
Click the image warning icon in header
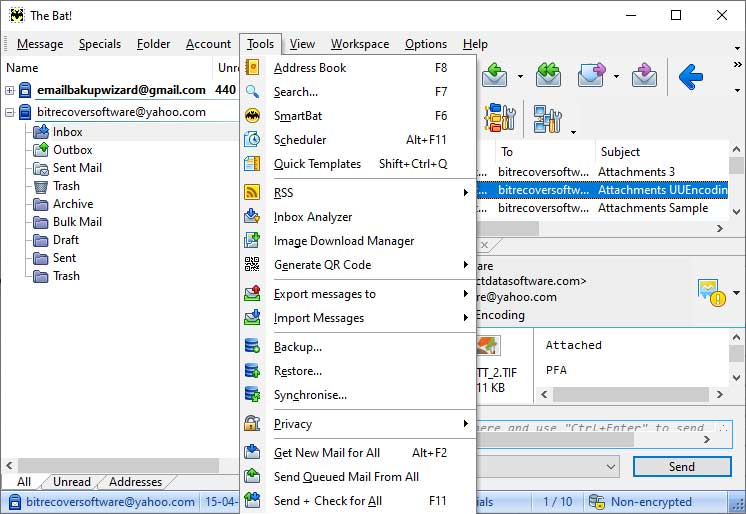point(712,292)
